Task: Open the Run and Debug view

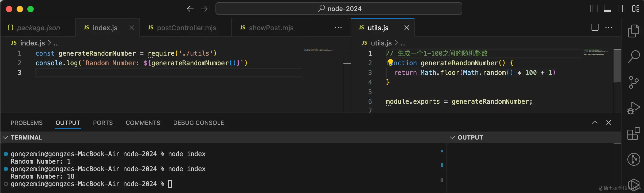Action: pyautogui.click(x=634, y=108)
